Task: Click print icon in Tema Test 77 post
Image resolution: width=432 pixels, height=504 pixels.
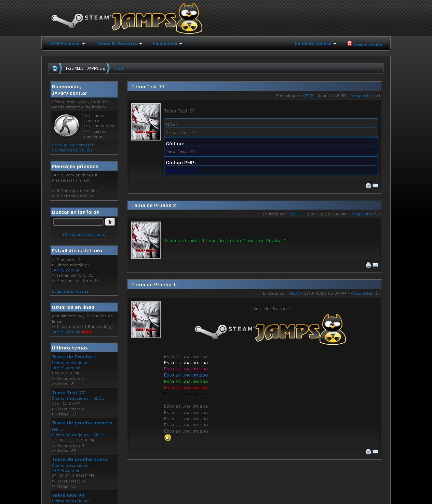Action: 368,186
